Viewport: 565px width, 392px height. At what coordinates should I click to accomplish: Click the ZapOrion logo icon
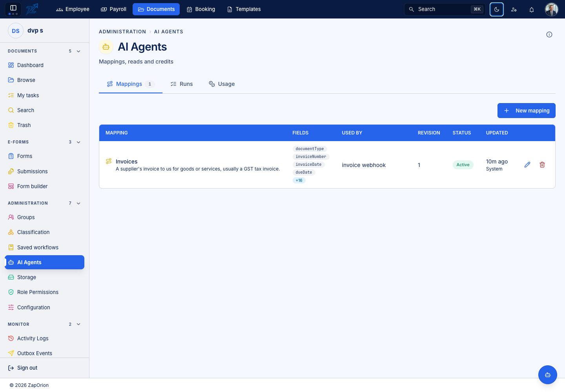point(32,9)
